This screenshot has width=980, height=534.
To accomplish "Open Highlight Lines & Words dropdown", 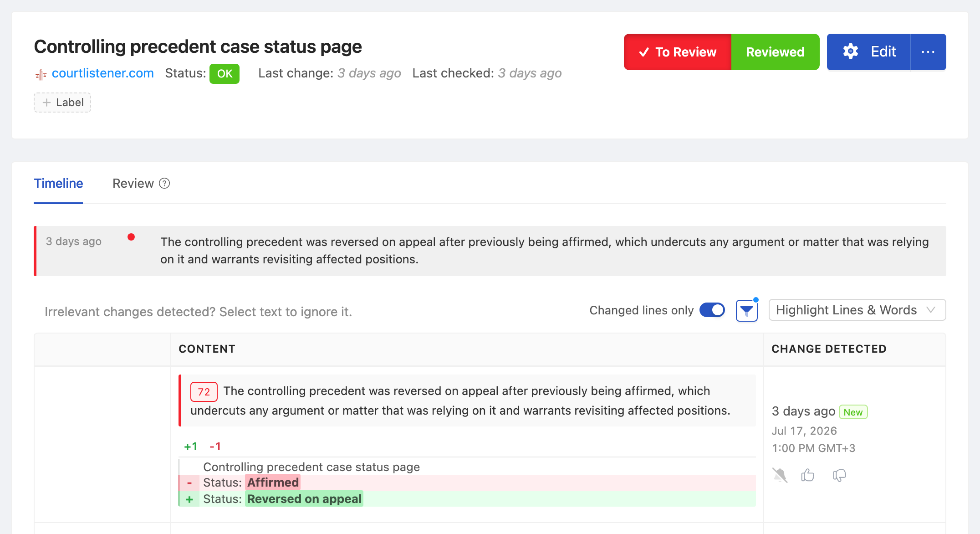I will tap(857, 310).
